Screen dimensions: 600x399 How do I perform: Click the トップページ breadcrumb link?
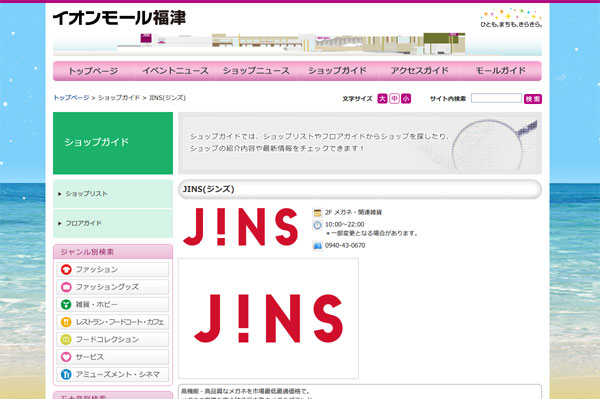(x=71, y=98)
